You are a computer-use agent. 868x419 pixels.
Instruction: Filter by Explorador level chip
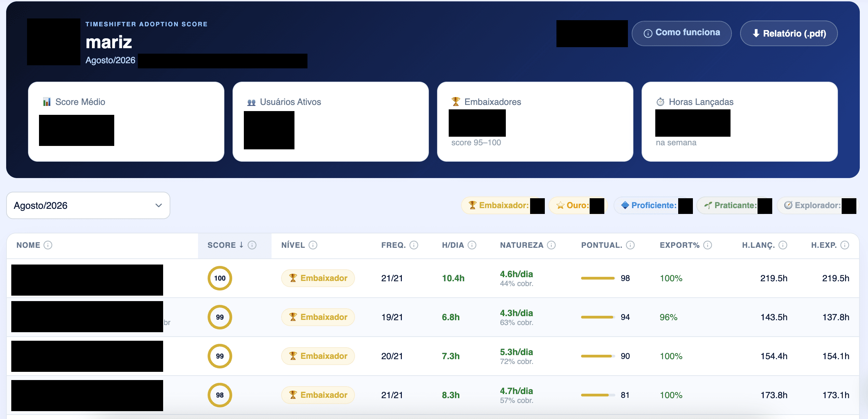817,205
